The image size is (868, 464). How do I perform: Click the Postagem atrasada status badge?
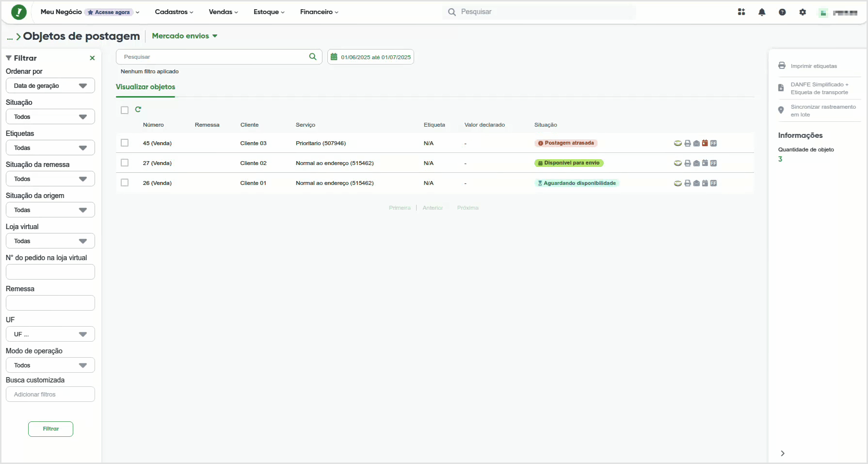tap(566, 143)
